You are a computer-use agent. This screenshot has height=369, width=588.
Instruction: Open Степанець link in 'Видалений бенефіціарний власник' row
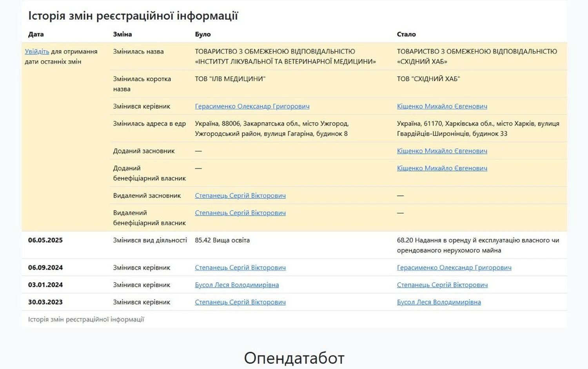(240, 213)
